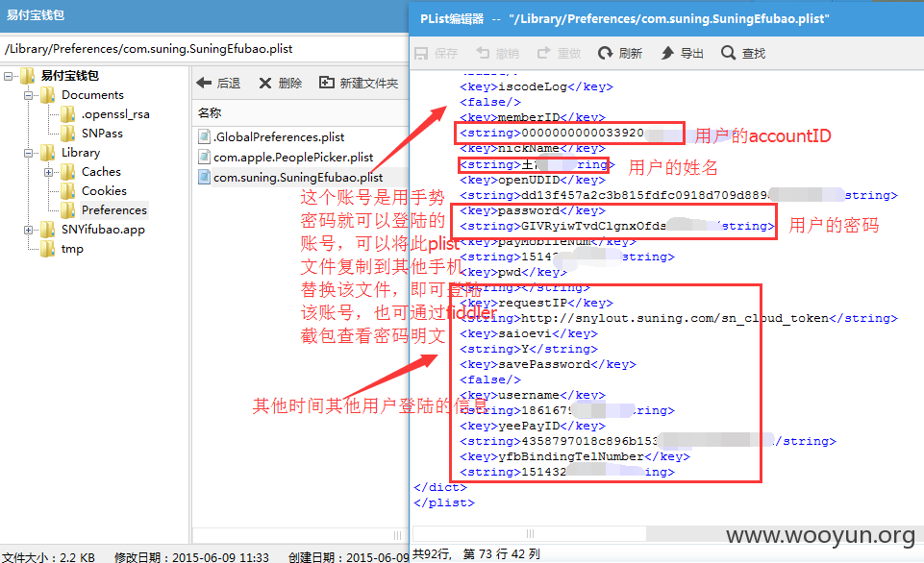Screen dimensions: 924x563
Task: Click the 文件大小 status bar entry
Action: [48, 556]
